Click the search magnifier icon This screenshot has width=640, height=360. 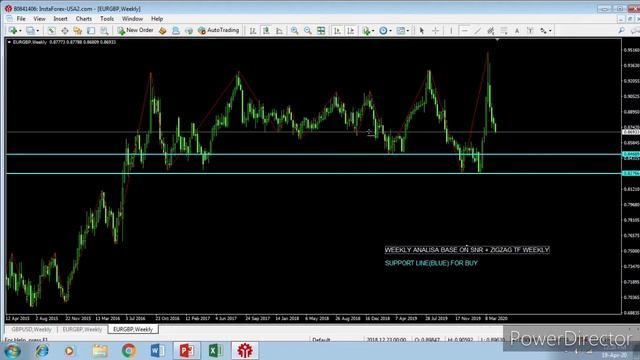pyautogui.click(x=621, y=31)
